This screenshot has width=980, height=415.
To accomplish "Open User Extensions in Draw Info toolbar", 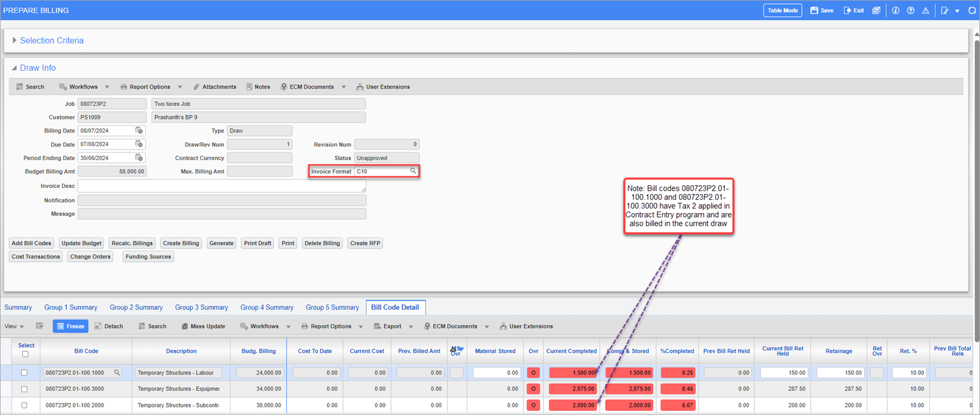I will click(x=383, y=87).
